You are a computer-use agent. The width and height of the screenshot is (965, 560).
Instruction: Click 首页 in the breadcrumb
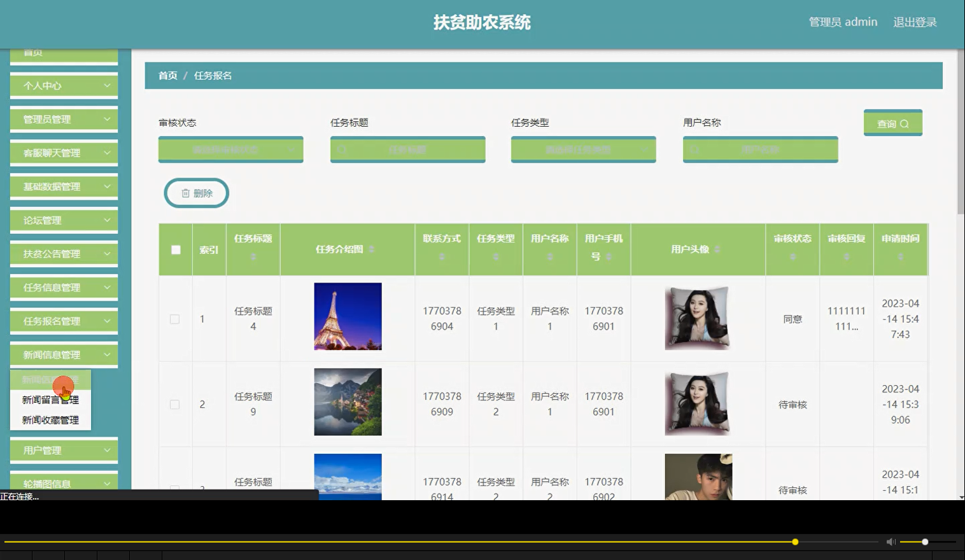(x=167, y=75)
